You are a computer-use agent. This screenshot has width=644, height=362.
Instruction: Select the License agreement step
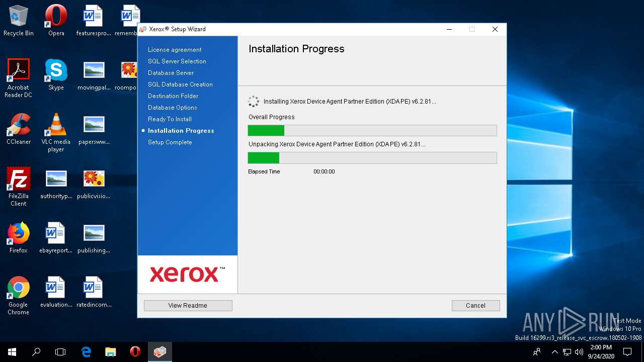tap(175, 50)
